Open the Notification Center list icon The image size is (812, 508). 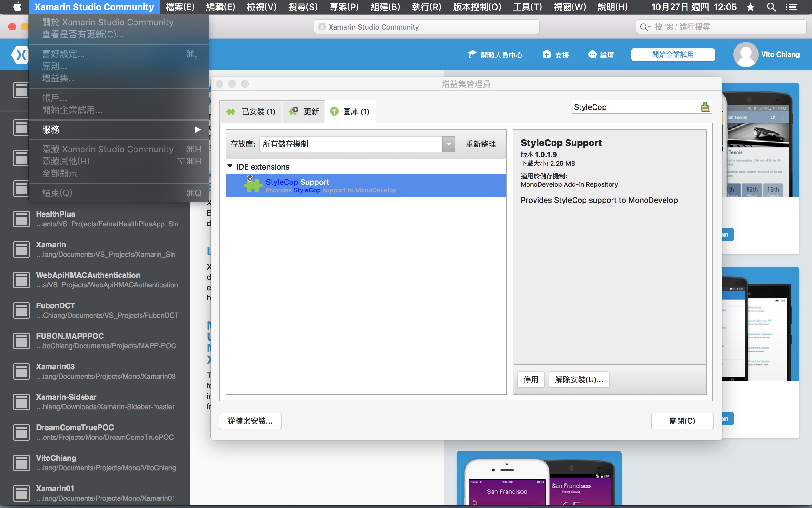[x=792, y=7]
